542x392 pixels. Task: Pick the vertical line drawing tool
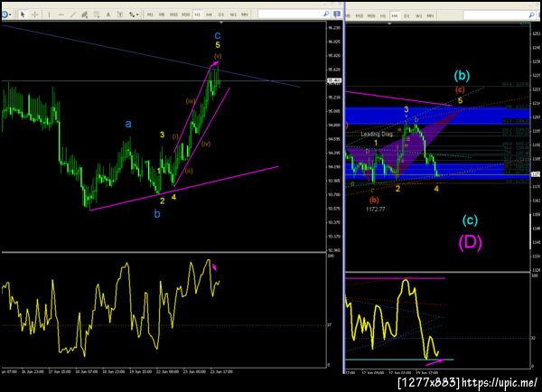click(x=49, y=14)
